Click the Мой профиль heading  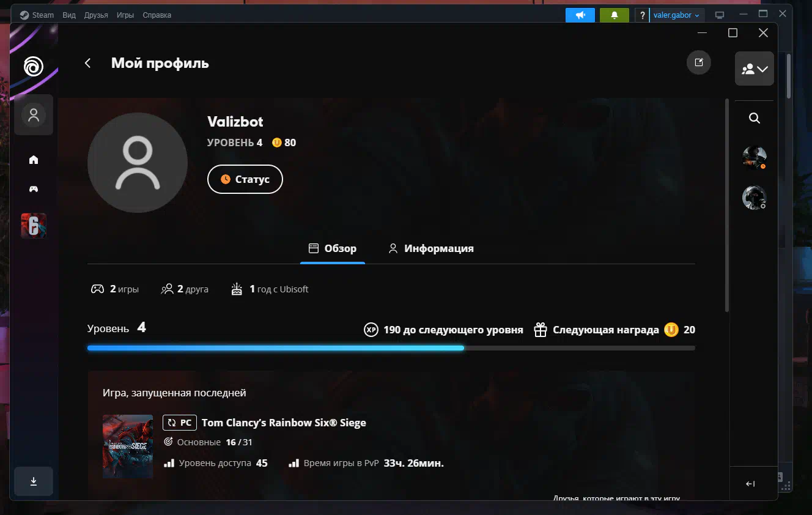160,63
